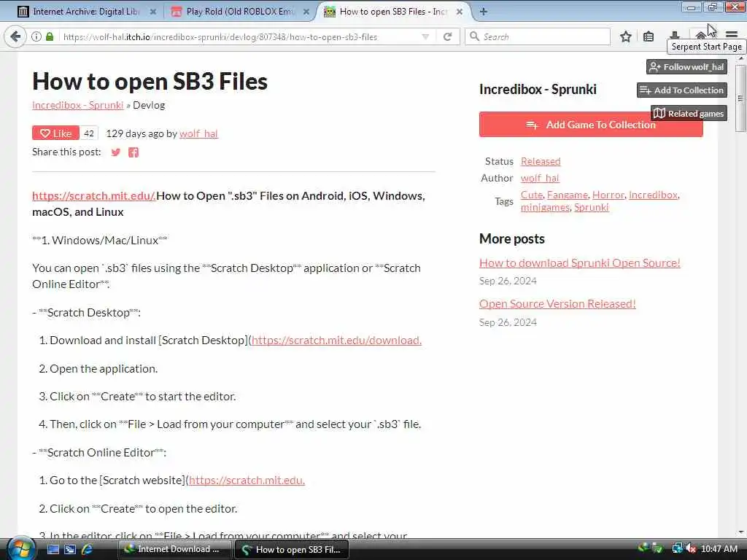Click Show Desktop quick launch icon

point(53,550)
